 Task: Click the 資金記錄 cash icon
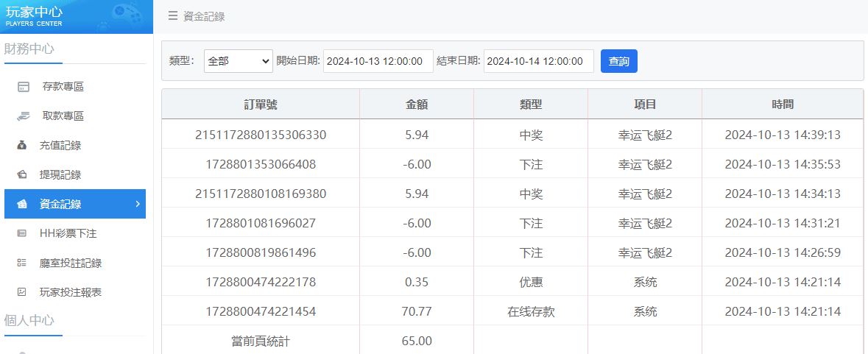[x=23, y=205]
